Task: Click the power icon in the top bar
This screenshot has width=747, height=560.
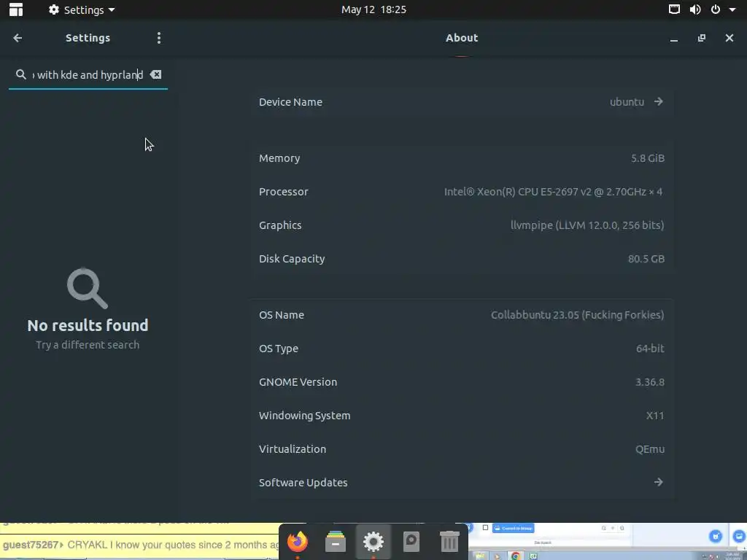Action: point(715,9)
